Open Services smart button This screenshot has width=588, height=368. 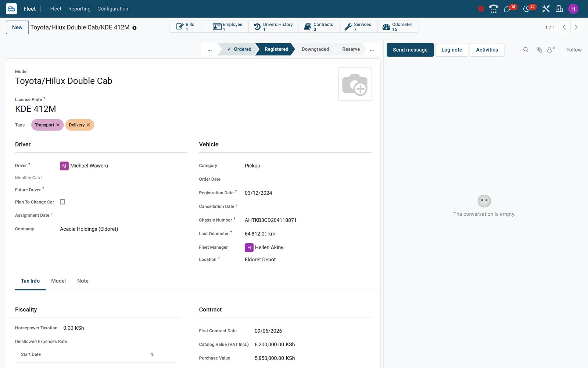pyautogui.click(x=358, y=27)
